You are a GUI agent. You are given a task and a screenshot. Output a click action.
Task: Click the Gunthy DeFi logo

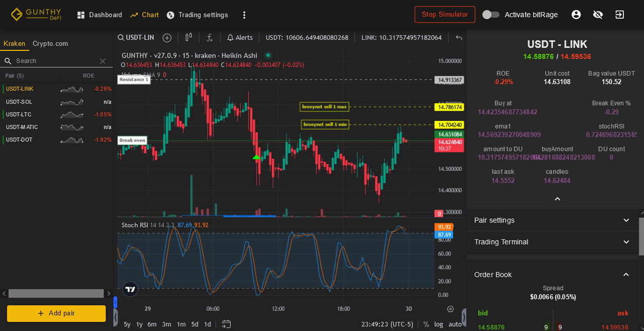[36, 15]
